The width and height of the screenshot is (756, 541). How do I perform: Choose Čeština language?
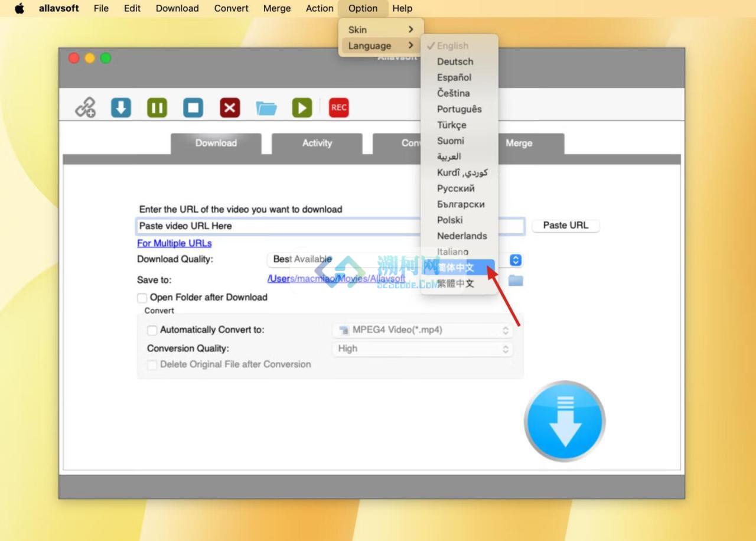point(460,93)
